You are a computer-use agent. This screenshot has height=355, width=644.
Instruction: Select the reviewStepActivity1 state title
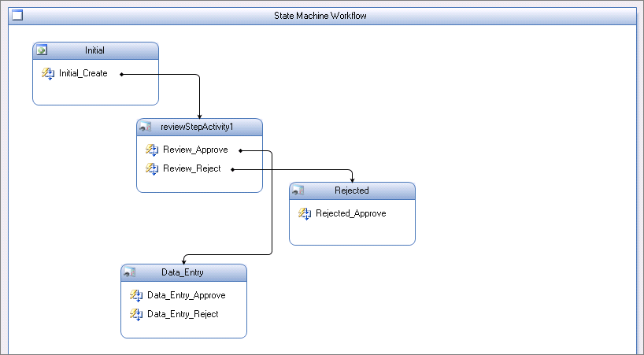click(x=197, y=127)
